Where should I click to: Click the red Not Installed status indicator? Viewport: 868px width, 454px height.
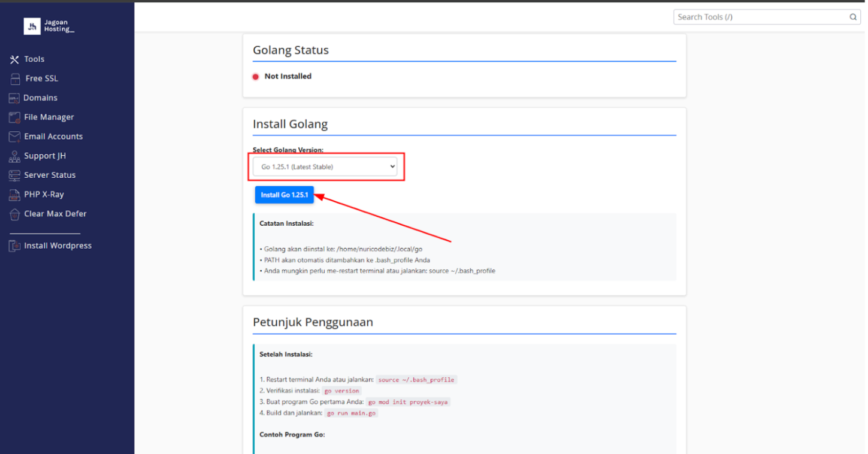256,77
